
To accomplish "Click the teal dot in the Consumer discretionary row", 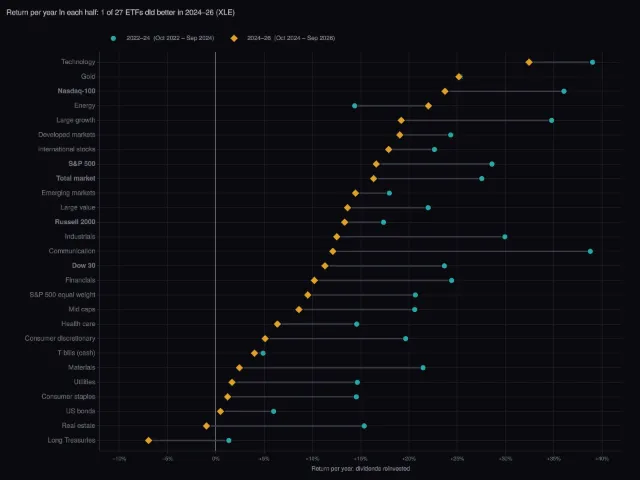I will [405, 339].
